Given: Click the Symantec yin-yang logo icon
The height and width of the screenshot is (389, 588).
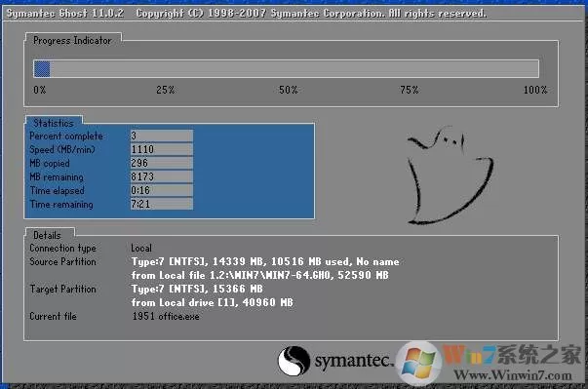Looking at the screenshot, I should [x=294, y=361].
